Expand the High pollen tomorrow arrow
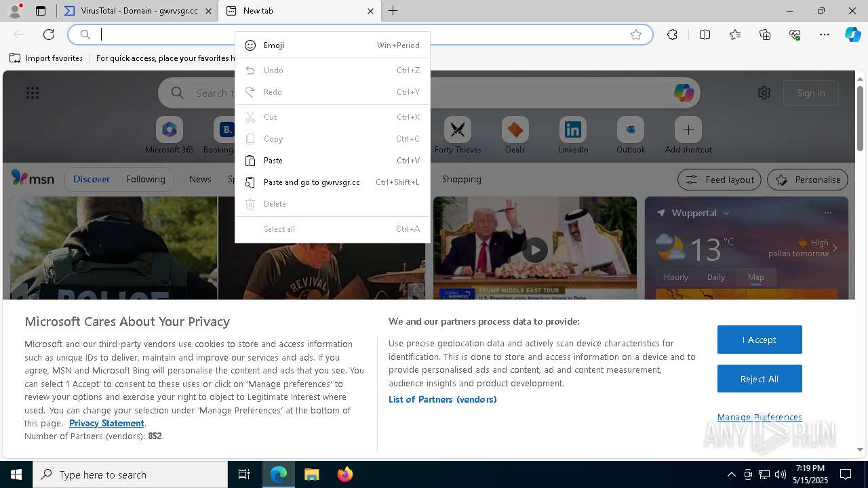 coord(835,248)
